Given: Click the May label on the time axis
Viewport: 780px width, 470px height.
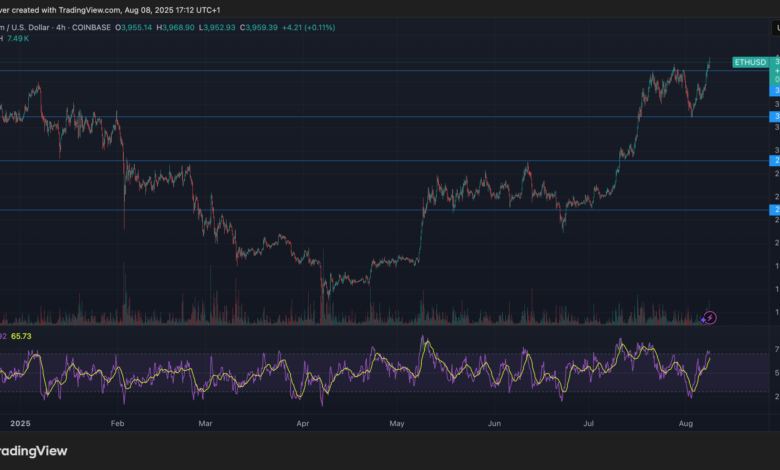Looking at the screenshot, I should pyautogui.click(x=397, y=423).
